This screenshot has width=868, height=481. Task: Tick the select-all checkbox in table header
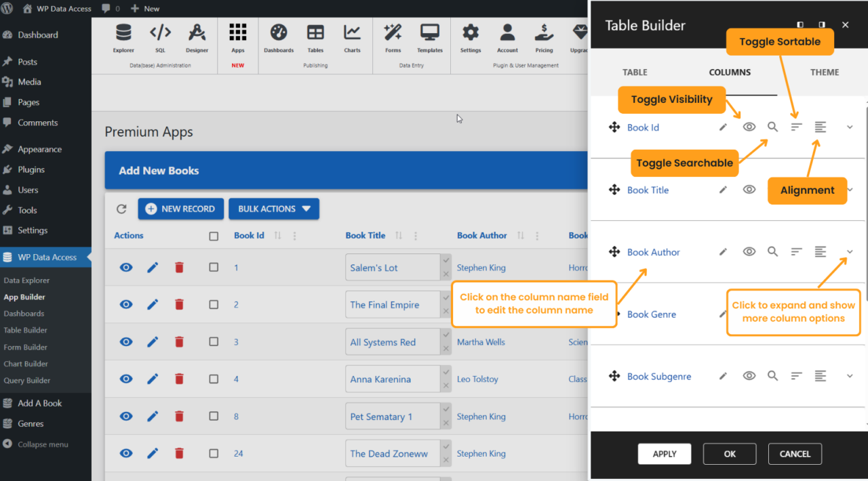point(214,236)
